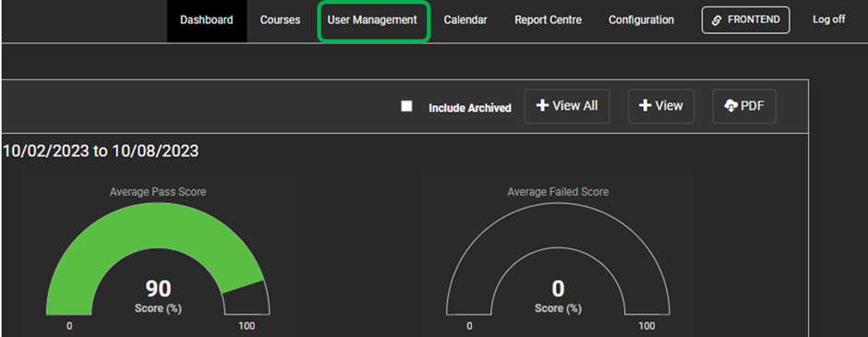868x337 pixels.
Task: Switch to the Calendar section
Action: (465, 20)
